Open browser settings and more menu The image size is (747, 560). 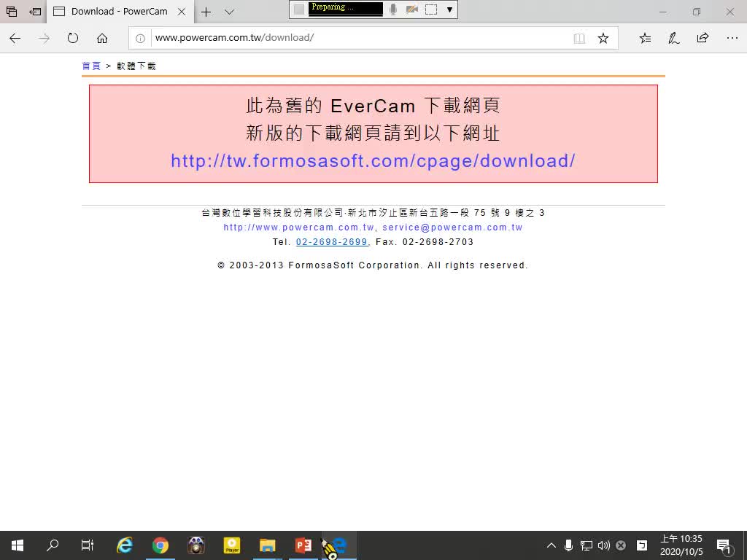coord(732,38)
